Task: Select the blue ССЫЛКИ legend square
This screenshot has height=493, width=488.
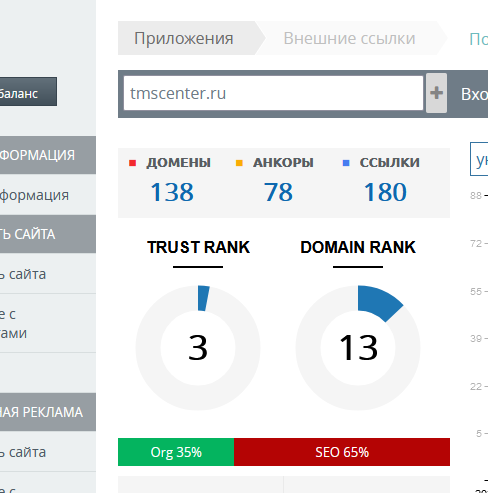Action: point(346,163)
